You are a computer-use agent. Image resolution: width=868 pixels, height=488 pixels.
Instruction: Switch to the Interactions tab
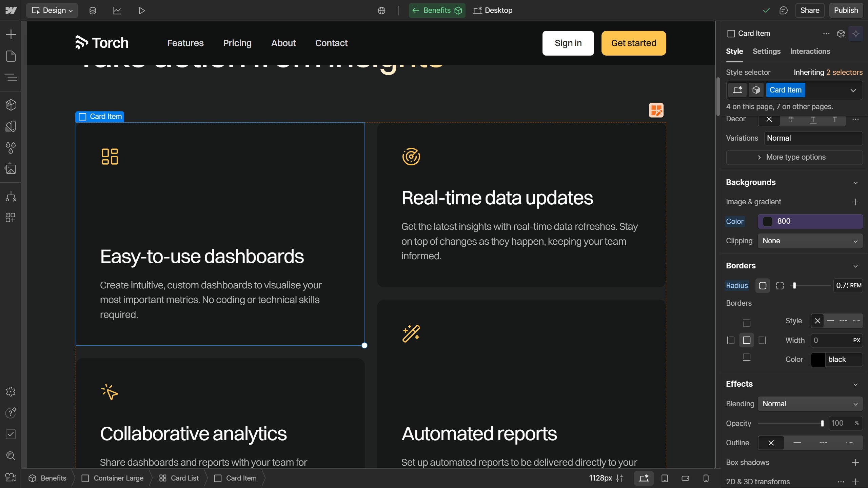coord(810,51)
